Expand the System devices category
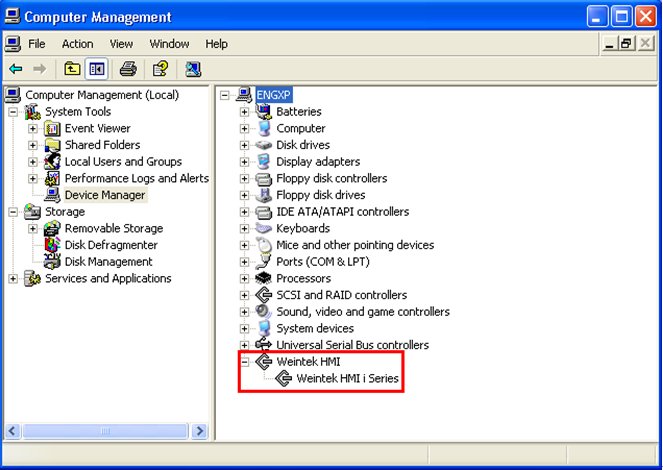 click(x=244, y=328)
